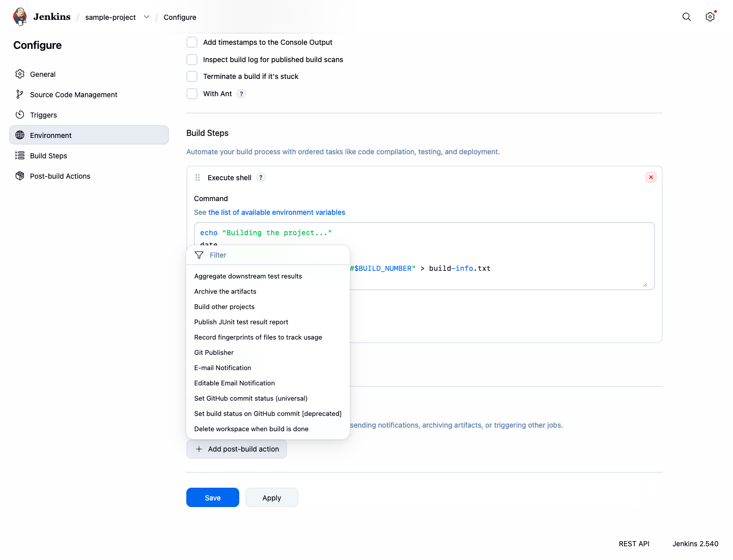Click the Execute shell help question mark
The width and height of the screenshot is (733, 560).
click(261, 177)
